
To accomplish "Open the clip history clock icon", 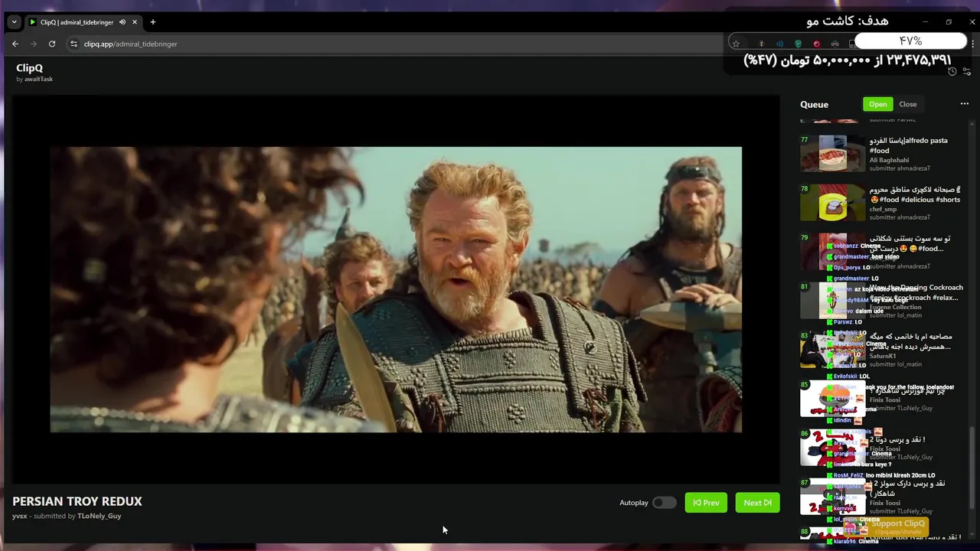I will click(952, 71).
